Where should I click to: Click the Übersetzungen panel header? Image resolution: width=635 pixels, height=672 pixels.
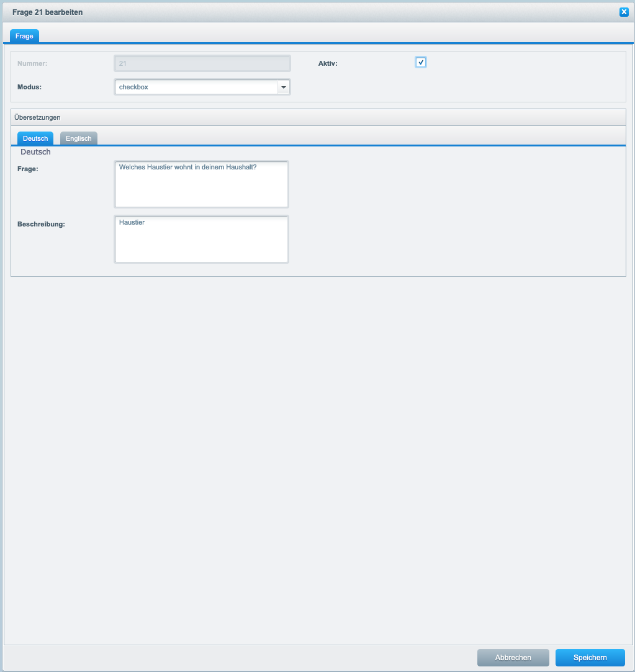pyautogui.click(x=37, y=117)
